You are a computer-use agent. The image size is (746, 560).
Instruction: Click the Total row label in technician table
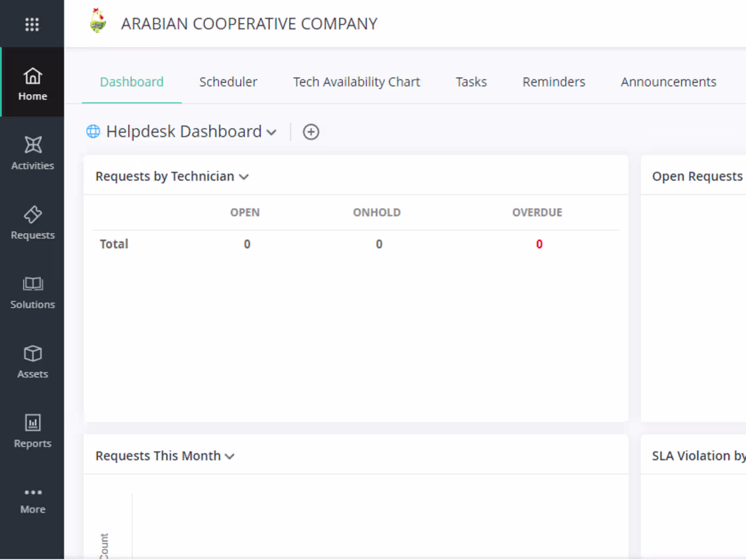point(113,244)
